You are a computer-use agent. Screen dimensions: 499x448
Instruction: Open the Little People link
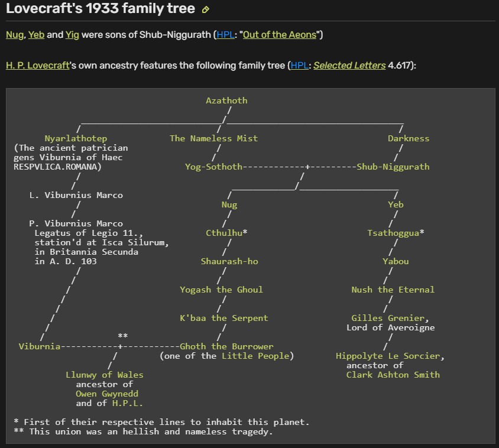[x=255, y=356]
